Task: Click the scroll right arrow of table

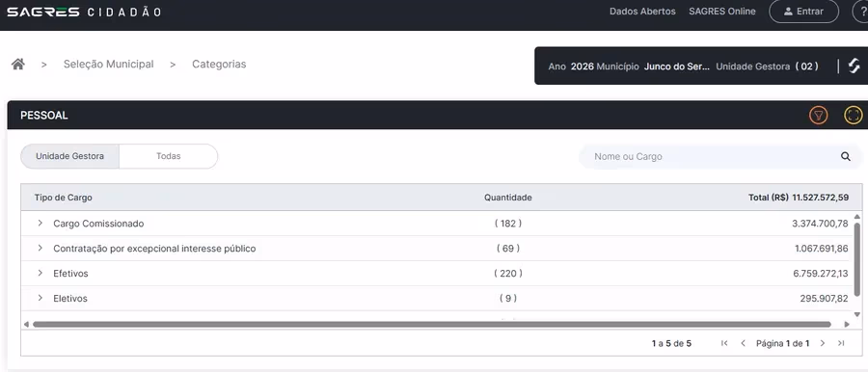Action: point(847,325)
